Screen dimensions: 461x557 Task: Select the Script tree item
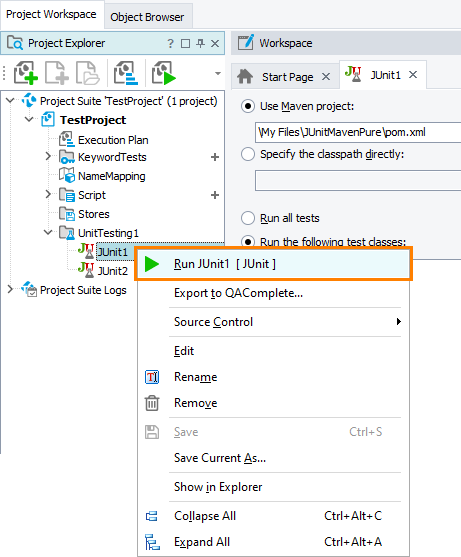click(x=92, y=195)
